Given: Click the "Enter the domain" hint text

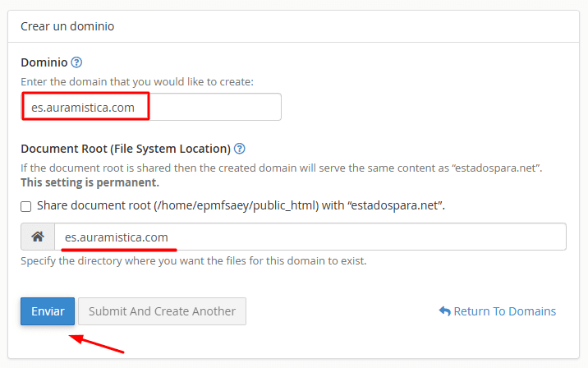Looking at the screenshot, I should pyautogui.click(x=137, y=81).
